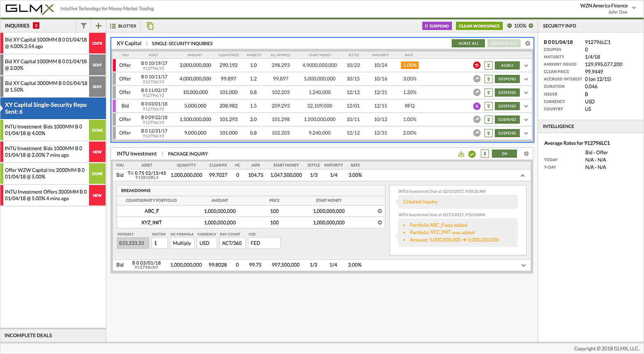Suspend the B 0 10/11/17 offer
The image size is (644, 354).
pyautogui.click(x=507, y=79)
